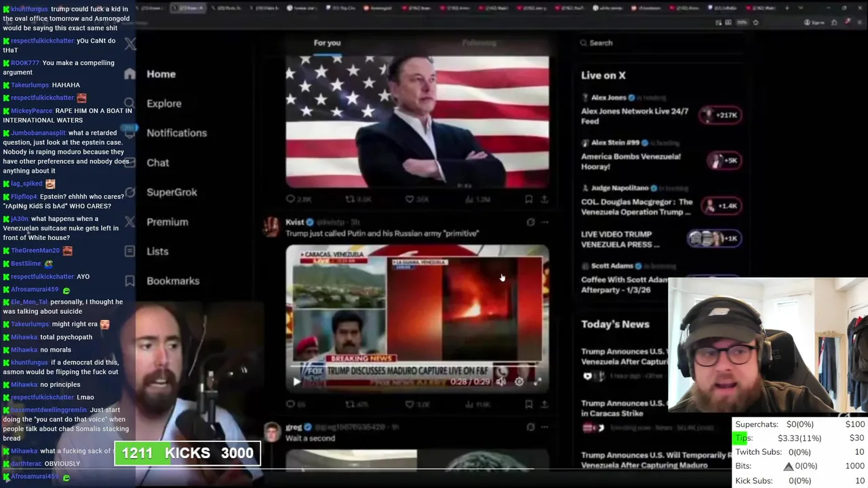Click the Kvist username link
Screen dimensions: 868x488
click(x=294, y=222)
